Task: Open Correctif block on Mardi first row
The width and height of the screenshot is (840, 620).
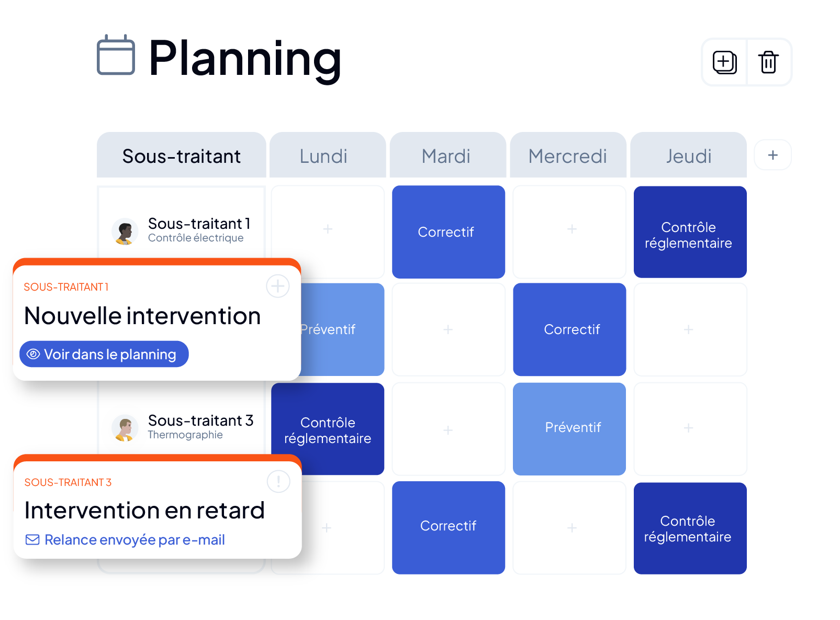Action: (449, 232)
